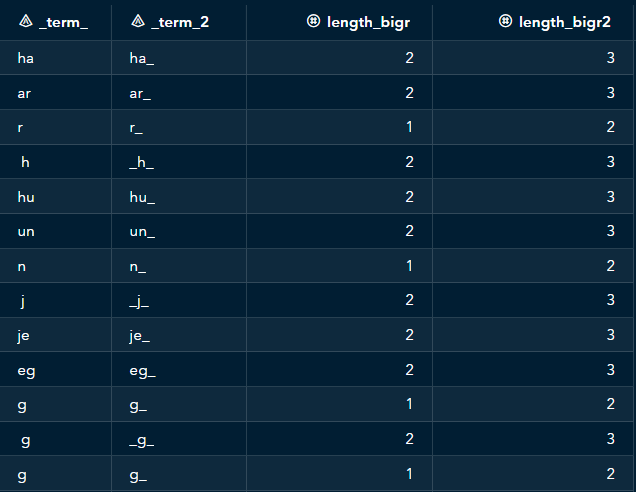This screenshot has width=636, height=492.
Task: Click the 'r_' cell in _term_2 column
Action: point(137,129)
